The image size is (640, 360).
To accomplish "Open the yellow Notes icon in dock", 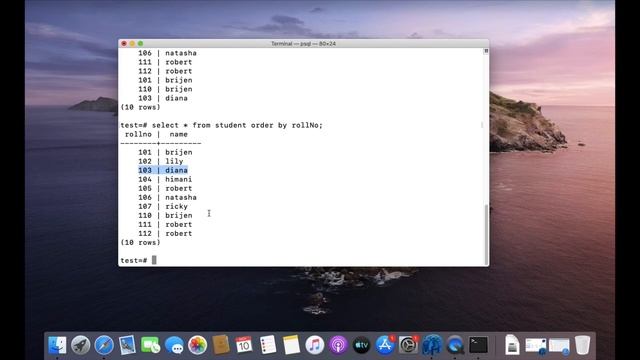I will click(291, 345).
